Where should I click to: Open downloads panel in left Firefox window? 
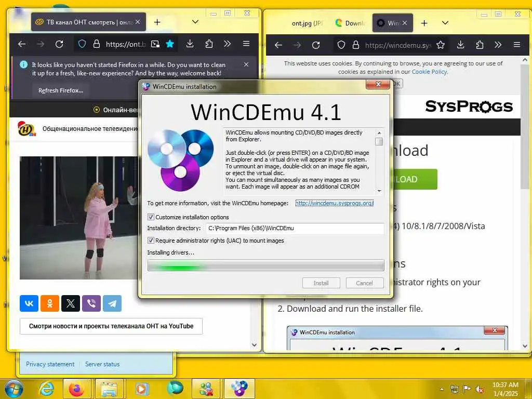190,44
